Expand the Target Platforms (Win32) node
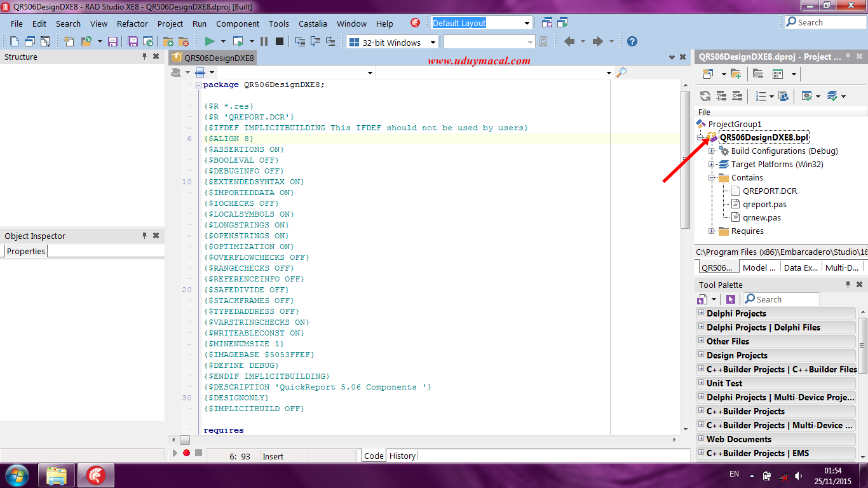Viewport: 868px width, 488px height. click(712, 165)
